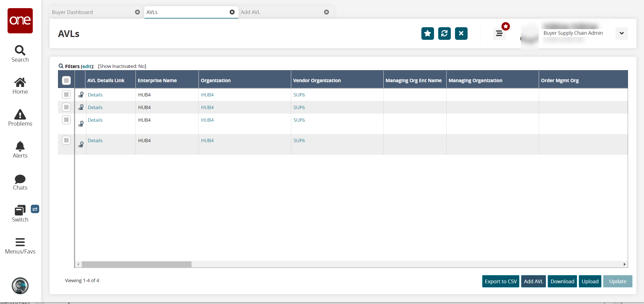Open the notification list menu icon

coord(499,34)
